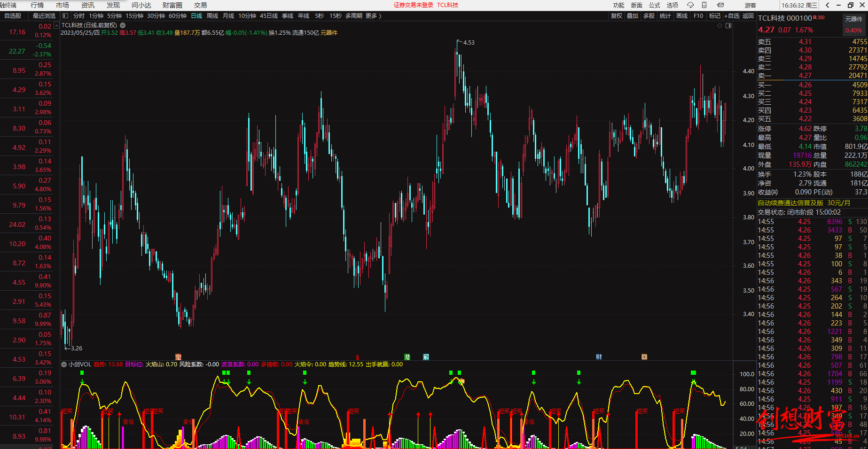The width and height of the screenshot is (868, 449).
Task: Open the 版面 menu
Action: pyautogui.click(x=637, y=5)
